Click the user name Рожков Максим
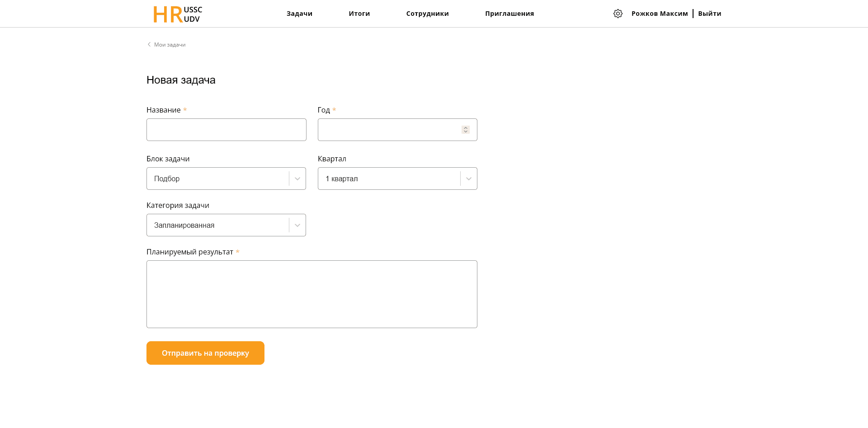 pos(659,14)
